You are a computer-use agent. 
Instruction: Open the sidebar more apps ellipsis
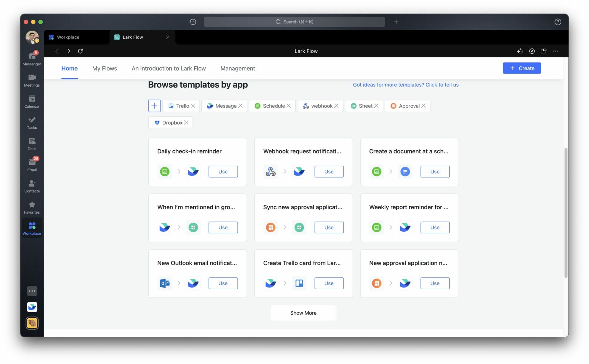tap(32, 291)
